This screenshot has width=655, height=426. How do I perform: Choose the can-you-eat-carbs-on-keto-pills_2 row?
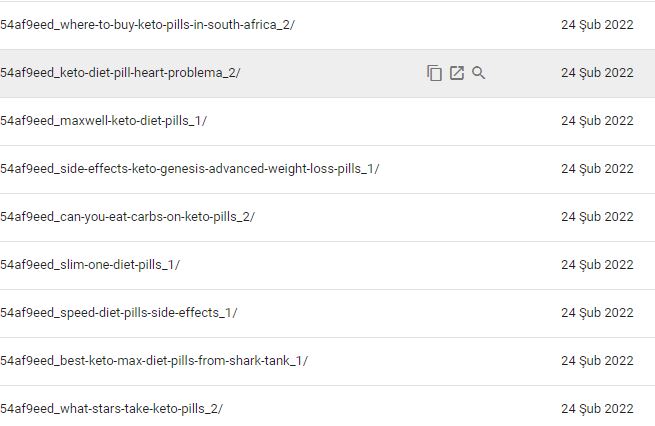[328, 217]
